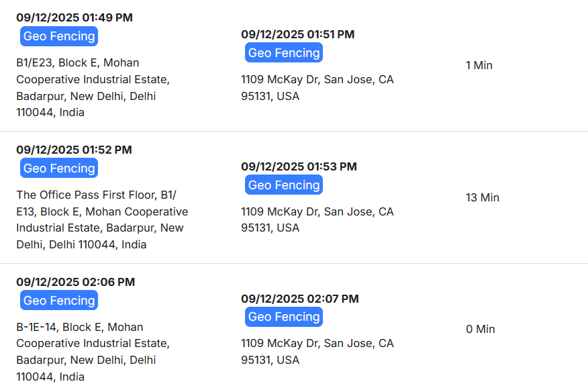
Task: Select the Geo Fencing tag below 01:52 PM
Action: tap(59, 168)
